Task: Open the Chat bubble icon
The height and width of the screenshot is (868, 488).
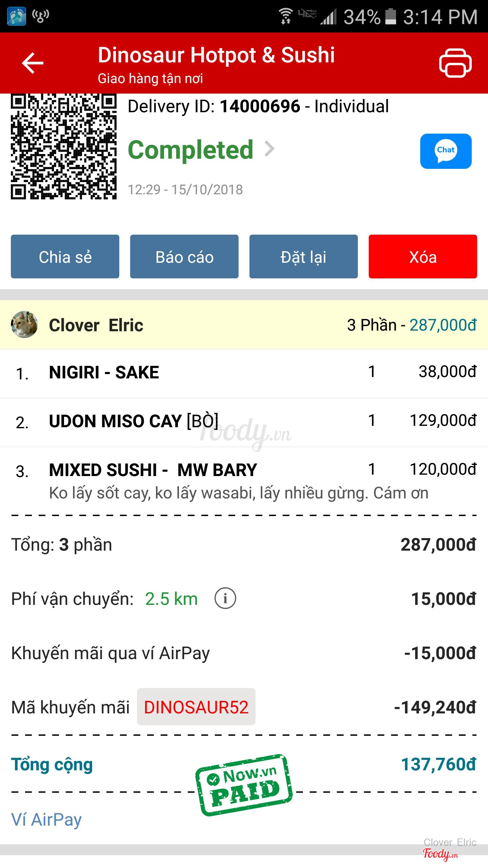Action: click(x=446, y=151)
